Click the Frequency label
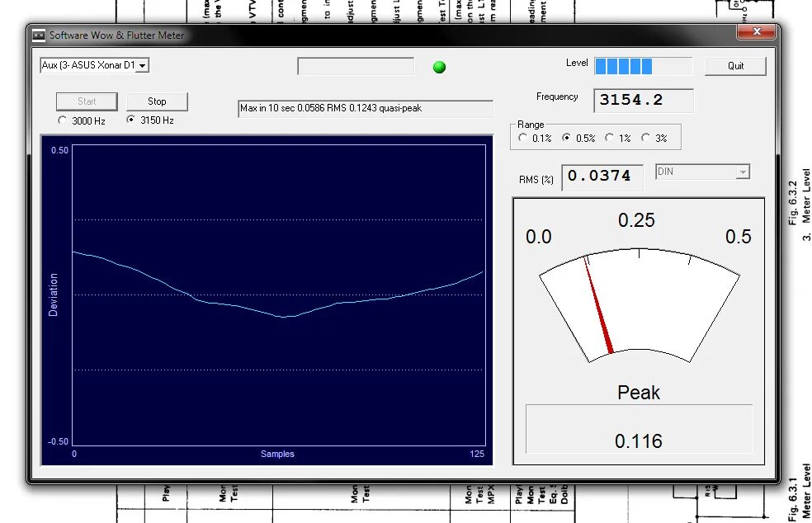The image size is (812, 523). pos(557,97)
